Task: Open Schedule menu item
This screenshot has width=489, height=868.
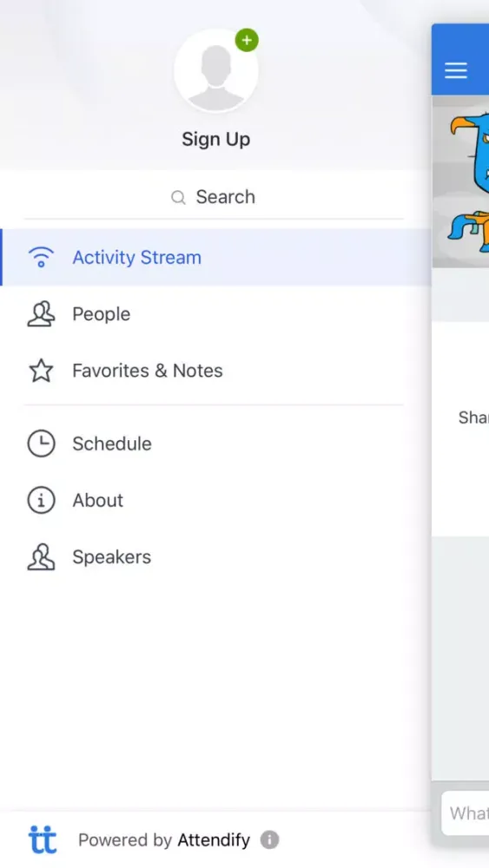Action: (216, 444)
